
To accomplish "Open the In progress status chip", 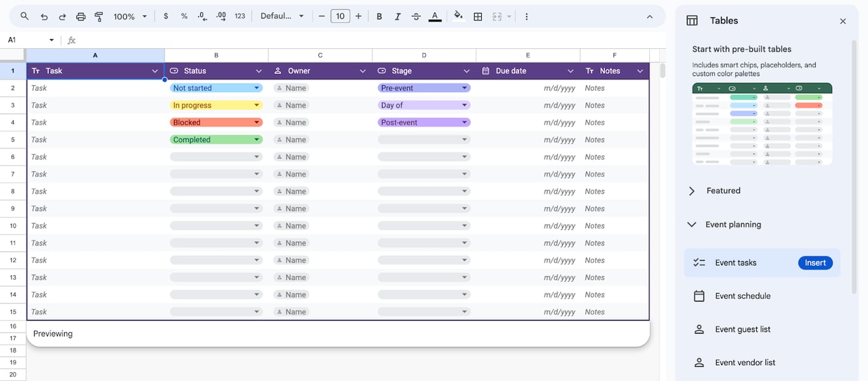I will (x=216, y=106).
